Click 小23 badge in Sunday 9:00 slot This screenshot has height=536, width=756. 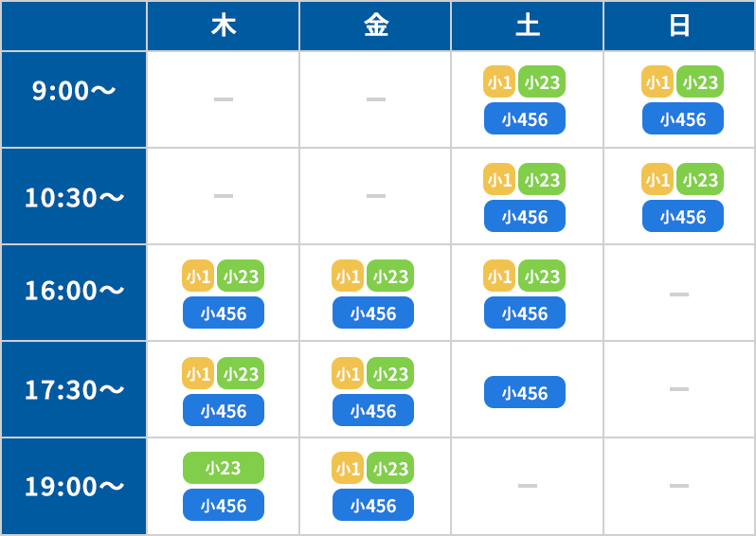pos(700,82)
